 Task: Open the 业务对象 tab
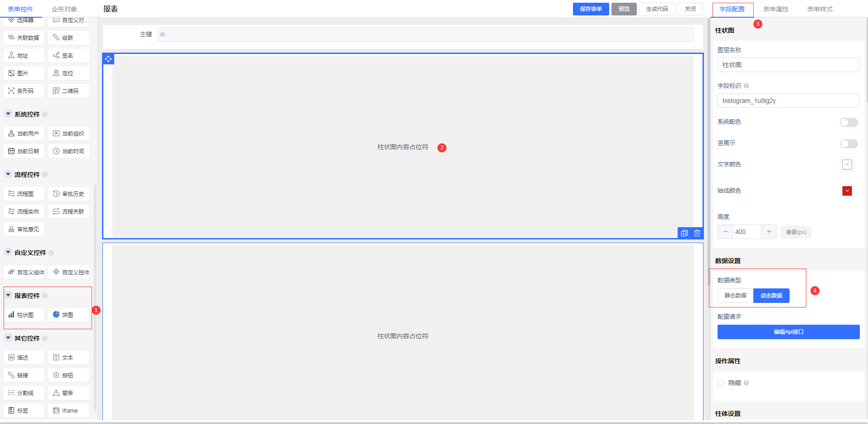tap(64, 9)
